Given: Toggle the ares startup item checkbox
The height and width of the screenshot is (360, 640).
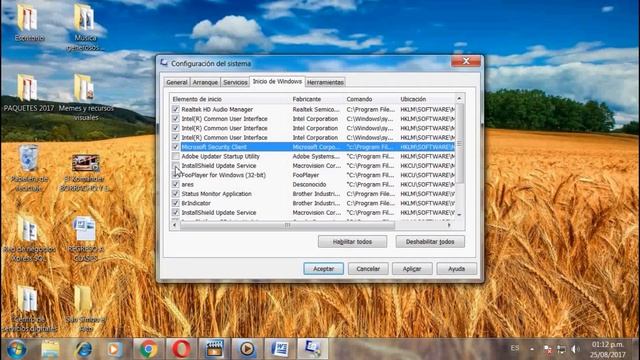Looking at the screenshot, I should point(176,184).
